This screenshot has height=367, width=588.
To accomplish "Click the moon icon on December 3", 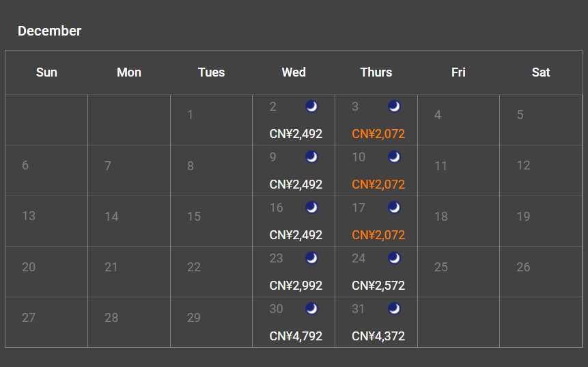I will [394, 107].
